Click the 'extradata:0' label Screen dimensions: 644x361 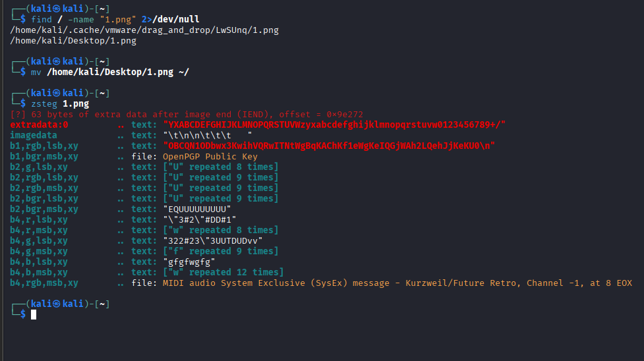tap(40, 125)
